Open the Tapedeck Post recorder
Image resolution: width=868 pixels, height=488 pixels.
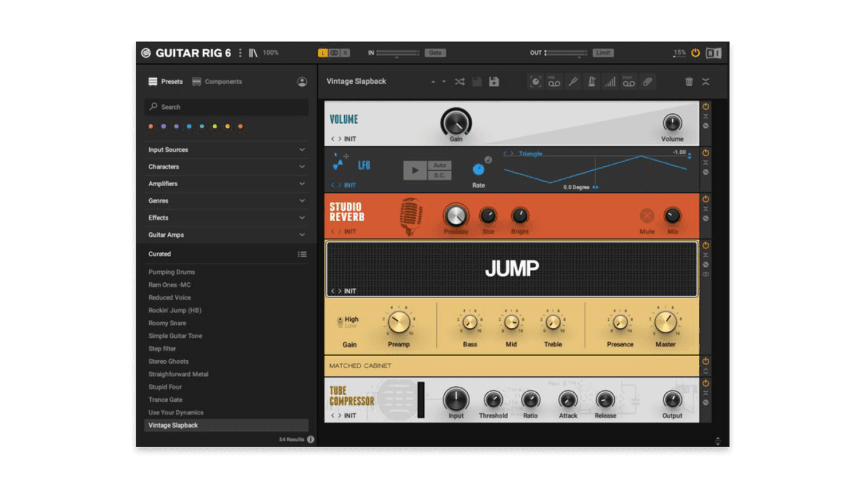click(x=629, y=81)
